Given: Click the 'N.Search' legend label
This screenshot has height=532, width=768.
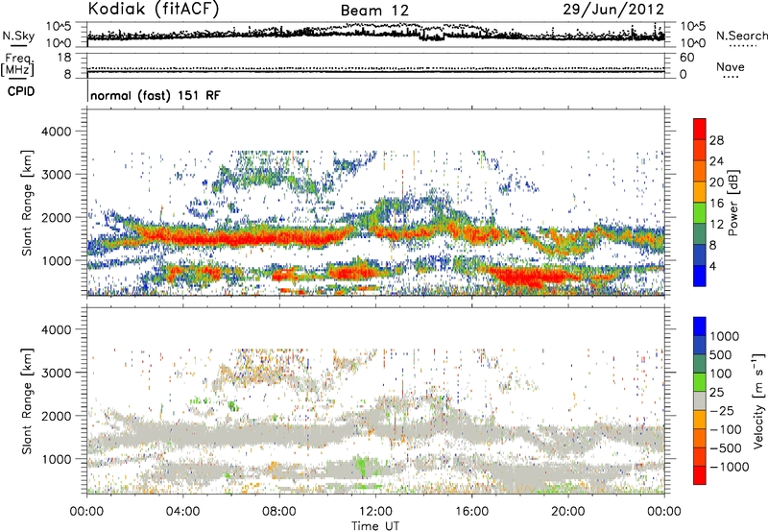Looking at the screenshot, I should click(741, 36).
